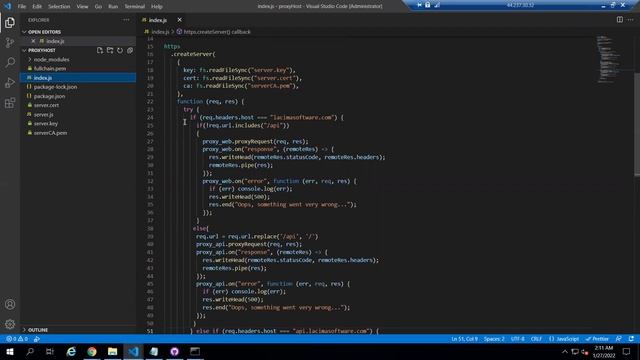Click the New File icon in PROXYHOST header
Image resolution: width=640 pixels, height=360 pixels.
click(100, 50)
